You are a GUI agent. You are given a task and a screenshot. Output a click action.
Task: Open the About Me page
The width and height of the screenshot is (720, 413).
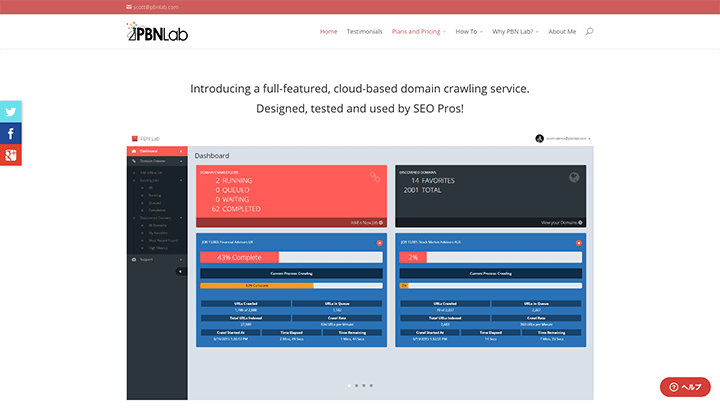[562, 31]
